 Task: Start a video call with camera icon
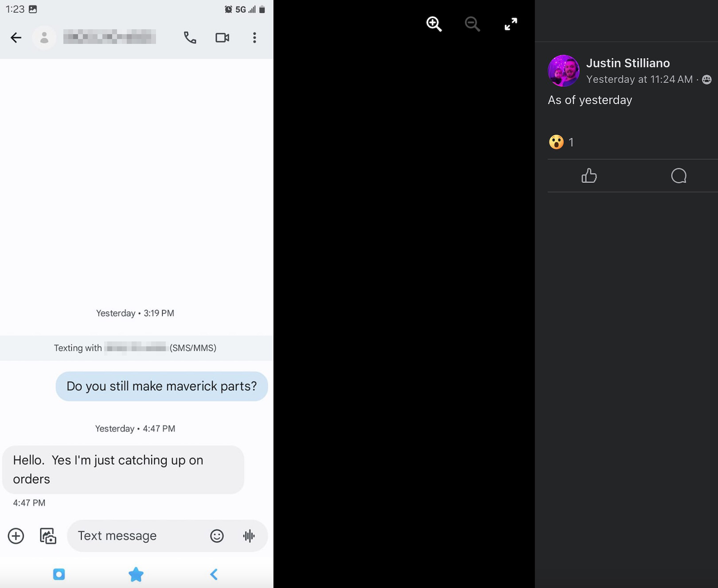[x=222, y=38]
